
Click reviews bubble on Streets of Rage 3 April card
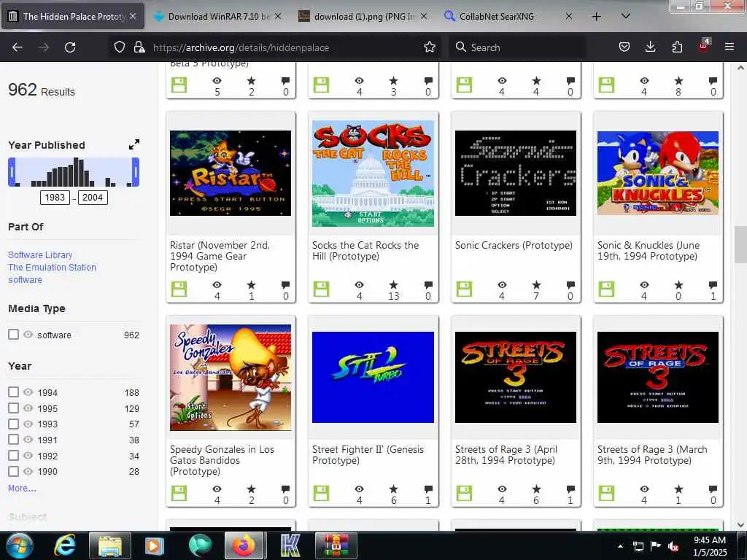[x=570, y=489]
